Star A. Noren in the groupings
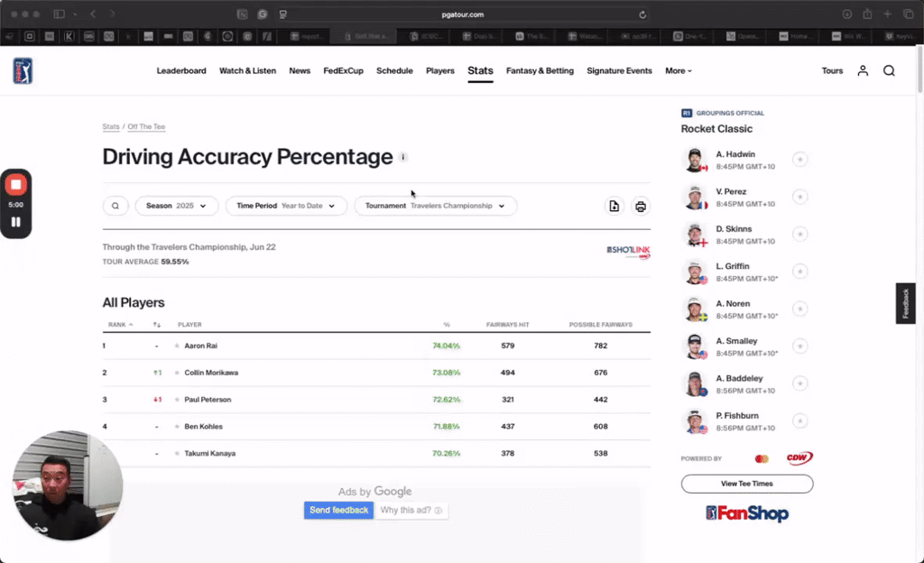Screen dimensions: 924x563 click(x=799, y=309)
